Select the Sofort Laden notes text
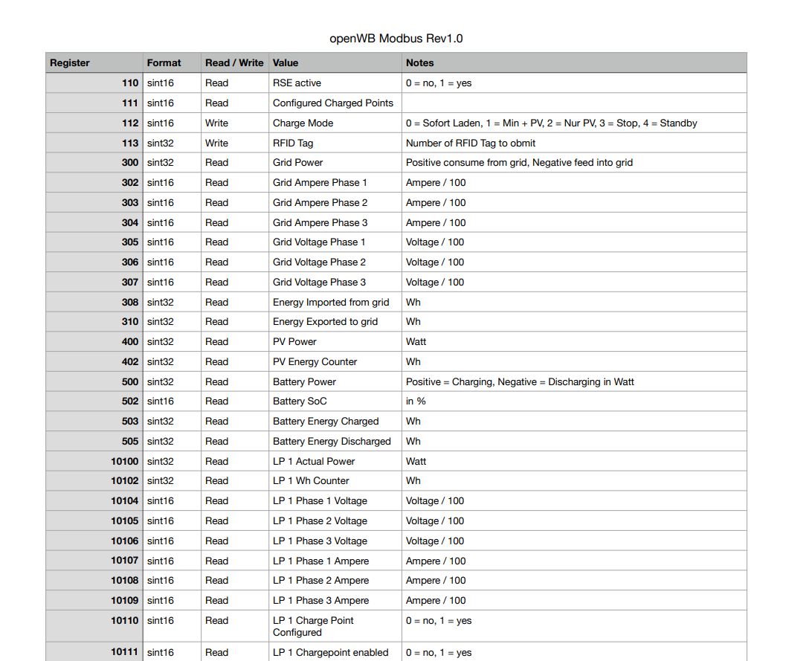The image size is (812, 661). pyautogui.click(x=552, y=123)
